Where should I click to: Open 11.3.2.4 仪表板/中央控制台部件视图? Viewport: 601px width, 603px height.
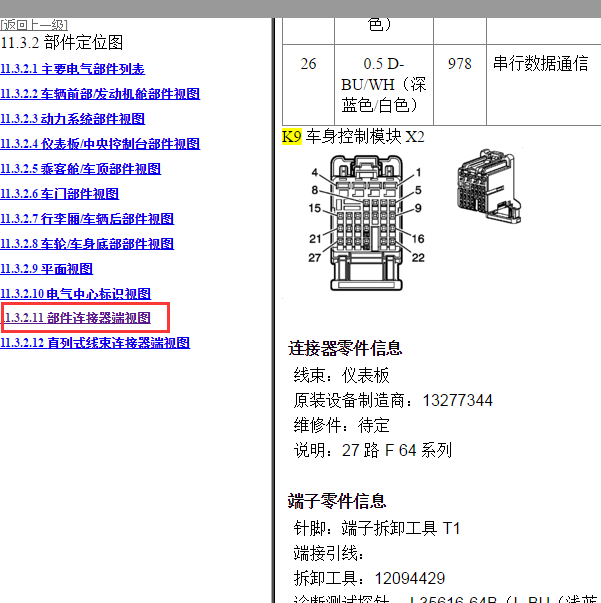(x=100, y=144)
